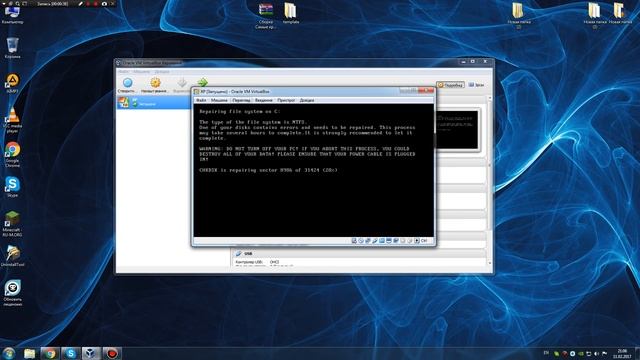Open the Введення menu in the XP VM window
The width and height of the screenshot is (640, 360).
pos(264,100)
